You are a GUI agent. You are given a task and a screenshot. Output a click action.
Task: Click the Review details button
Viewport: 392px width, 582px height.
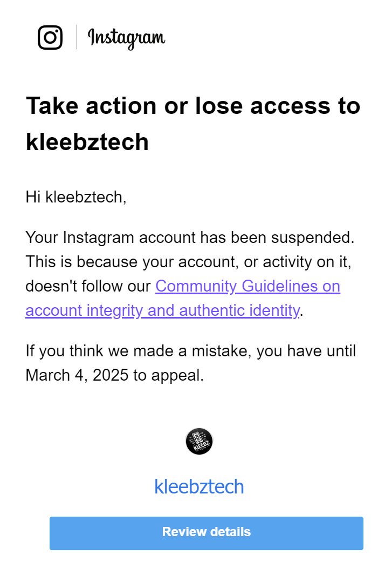pos(207,533)
